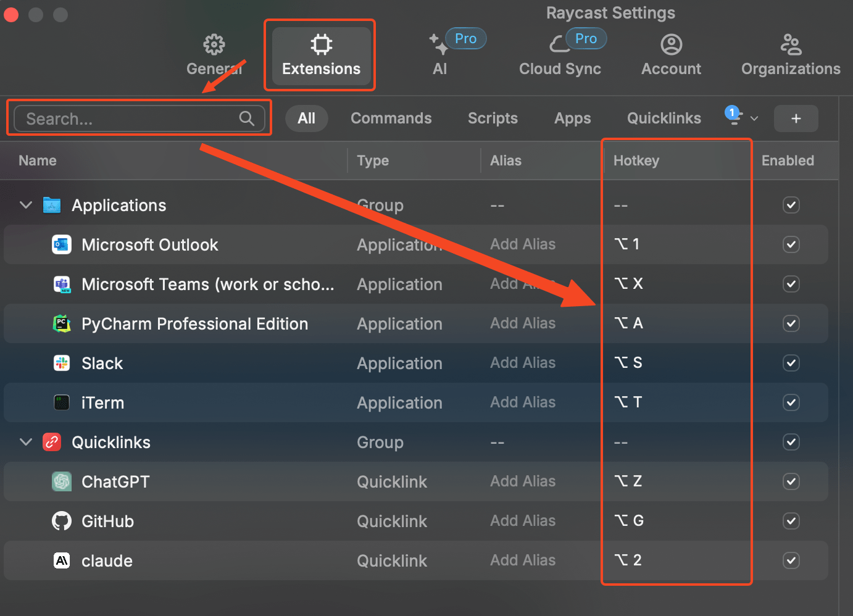Edit the ⌥1 hotkey for Microsoft Outlook
Viewport: 853px width, 616px height.
pos(627,244)
